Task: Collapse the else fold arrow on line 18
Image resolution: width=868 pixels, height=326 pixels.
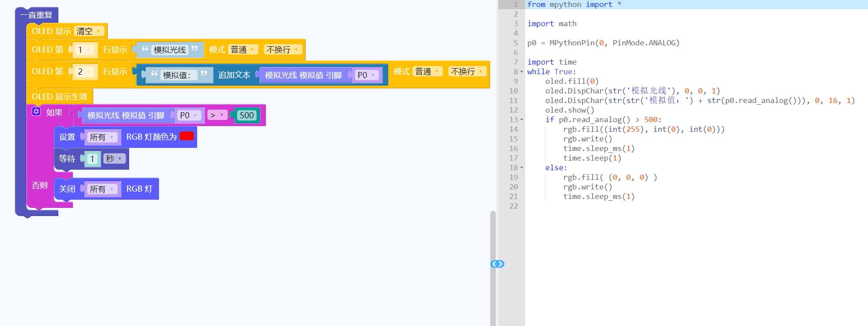Action: point(522,168)
